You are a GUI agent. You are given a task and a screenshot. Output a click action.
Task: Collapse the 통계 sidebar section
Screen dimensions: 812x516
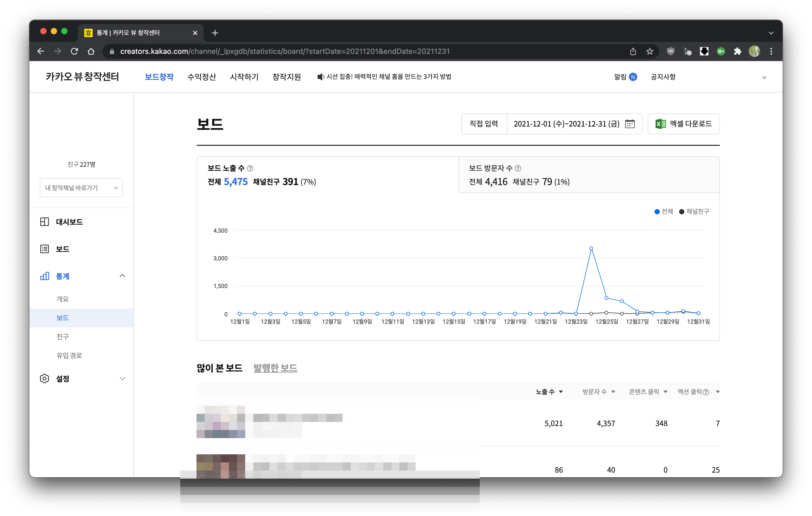point(122,276)
